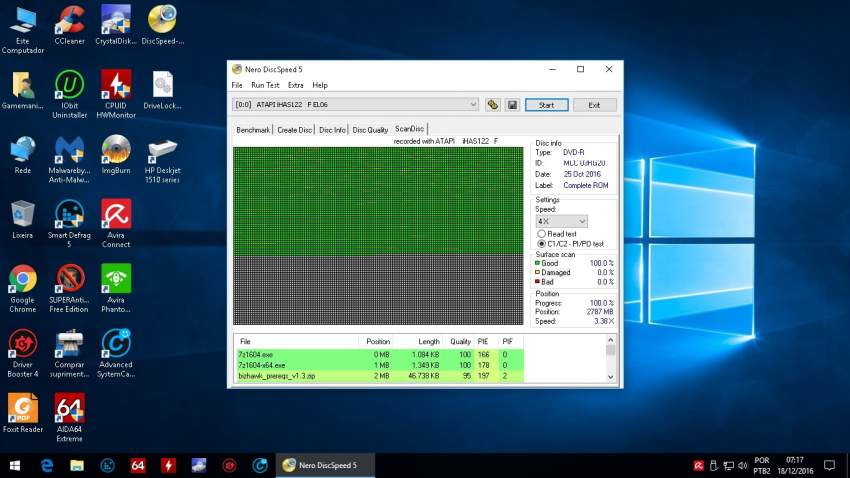Switch to the Create Disc tab
850x478 pixels.
tap(294, 130)
